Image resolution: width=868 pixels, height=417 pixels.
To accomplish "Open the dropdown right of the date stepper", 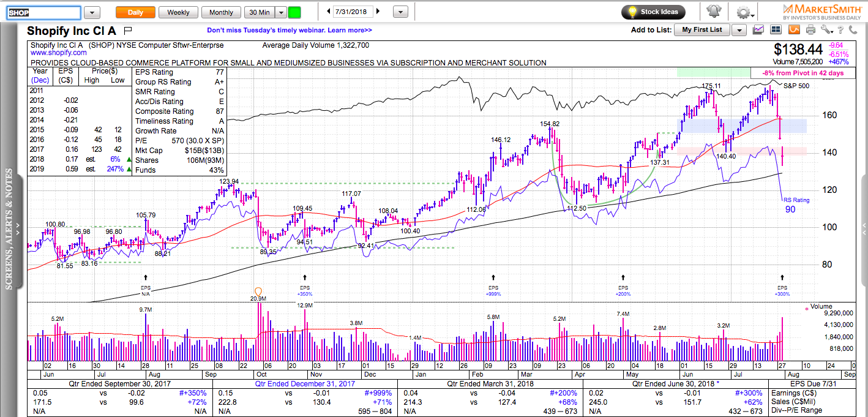I will click(400, 12).
